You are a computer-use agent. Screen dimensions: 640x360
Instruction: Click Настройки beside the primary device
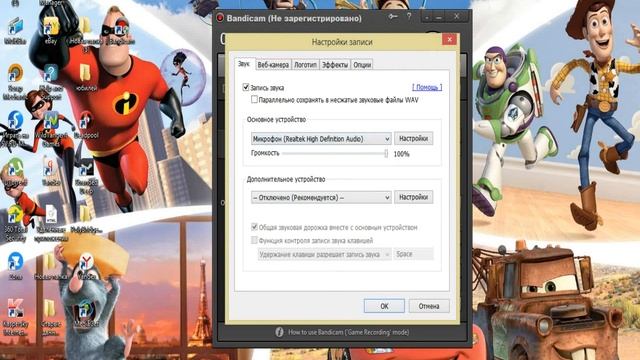[413, 138]
